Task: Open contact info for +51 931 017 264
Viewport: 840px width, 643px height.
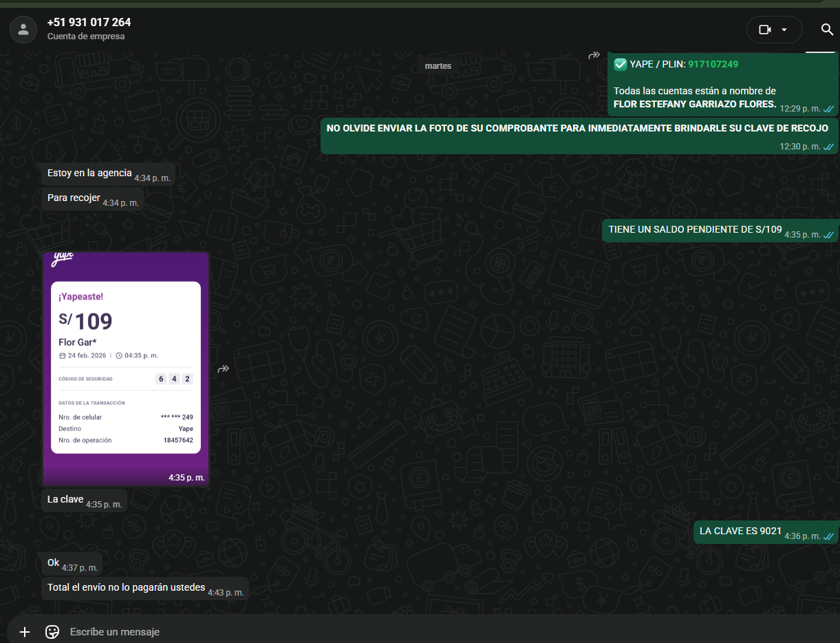Action: tap(89, 23)
